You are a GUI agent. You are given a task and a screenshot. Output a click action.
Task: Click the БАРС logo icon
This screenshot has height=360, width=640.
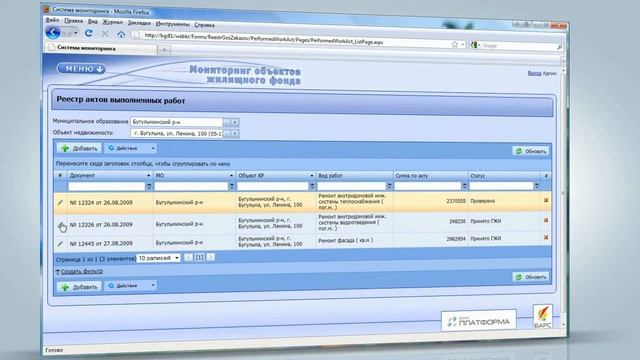click(542, 316)
